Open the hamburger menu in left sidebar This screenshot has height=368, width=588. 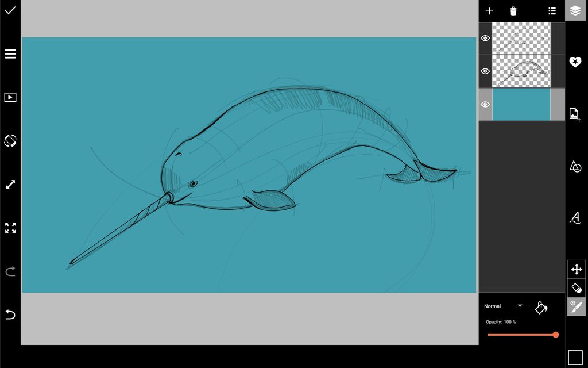pyautogui.click(x=10, y=53)
